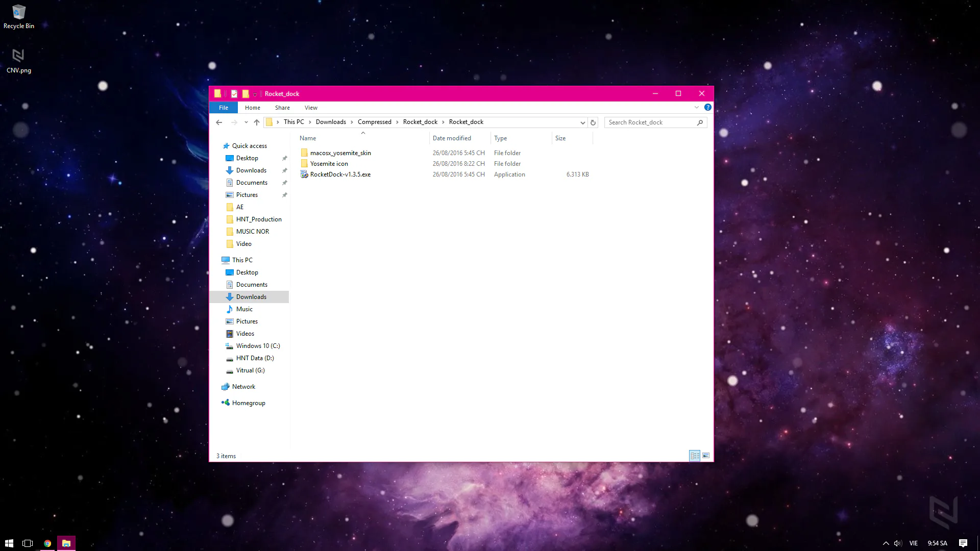Click the New folder quick access toolbar icon

point(246,93)
